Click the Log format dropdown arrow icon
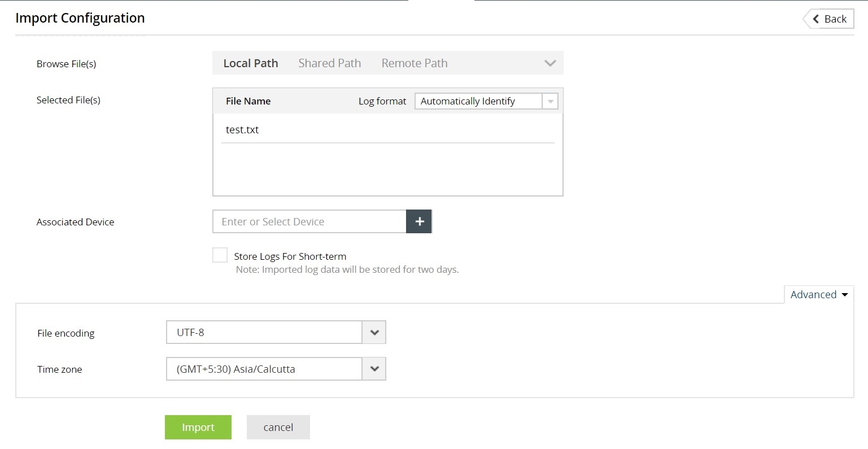Screen dimensions: 868x449 (x=551, y=101)
